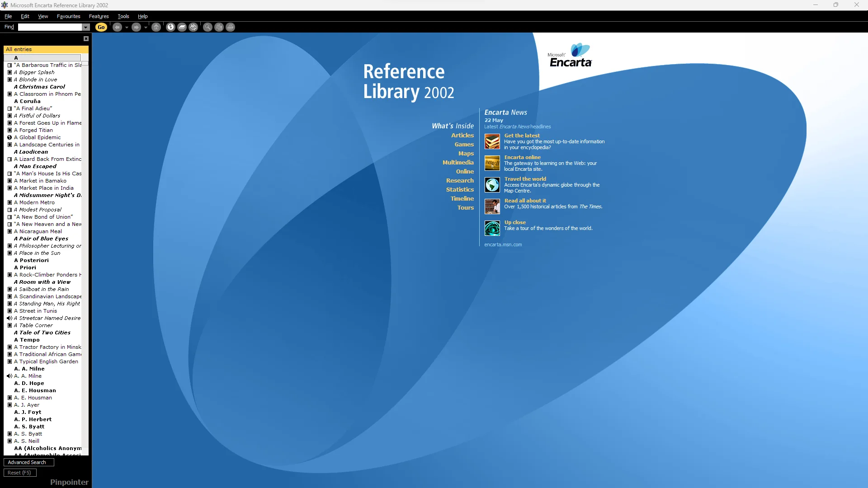Screen dimensions: 868x488
Task: Click the book icon beside Get the latest
Action: click(492, 141)
